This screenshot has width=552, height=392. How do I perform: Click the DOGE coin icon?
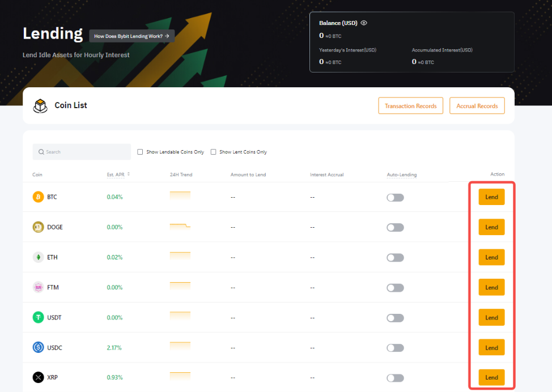38,227
